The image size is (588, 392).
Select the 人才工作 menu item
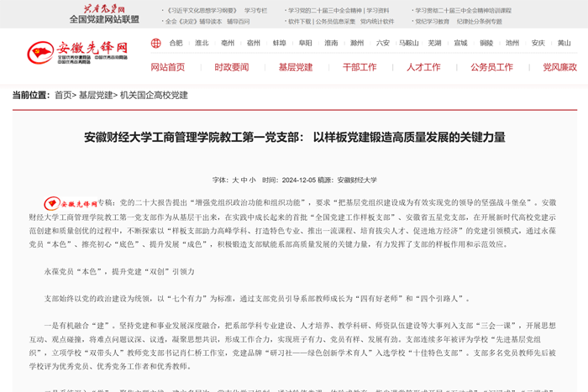423,67
